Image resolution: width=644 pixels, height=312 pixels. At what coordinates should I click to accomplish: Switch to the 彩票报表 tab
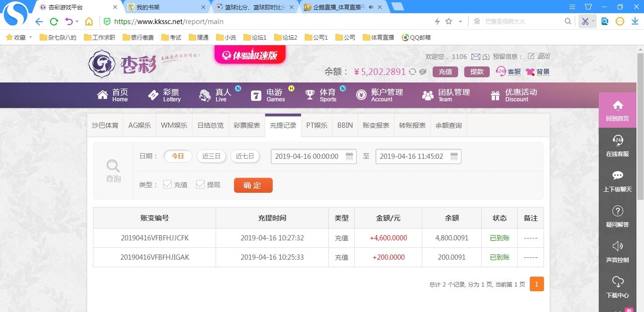pos(247,125)
